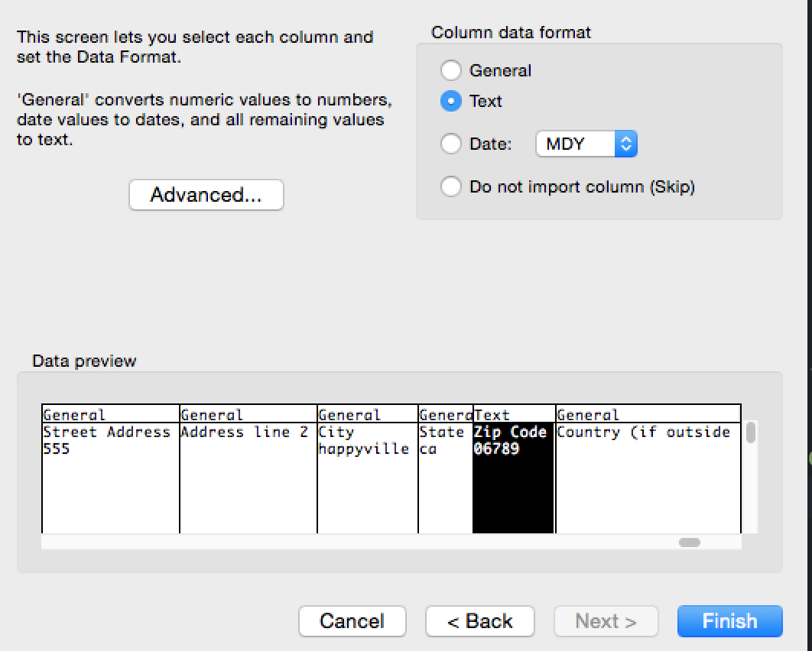812x651 pixels.
Task: Cancel the text import wizard
Action: point(352,621)
